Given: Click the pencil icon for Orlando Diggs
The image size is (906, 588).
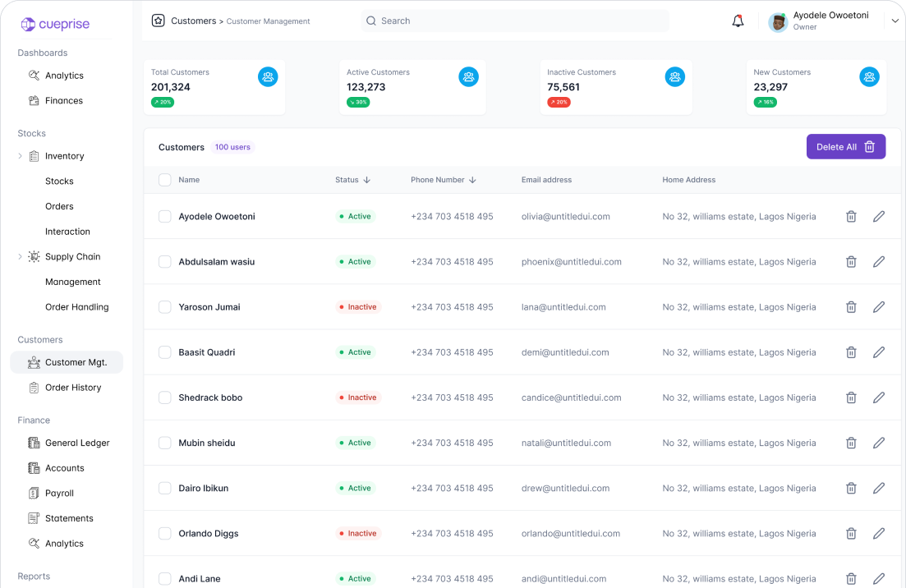Looking at the screenshot, I should 878,534.
